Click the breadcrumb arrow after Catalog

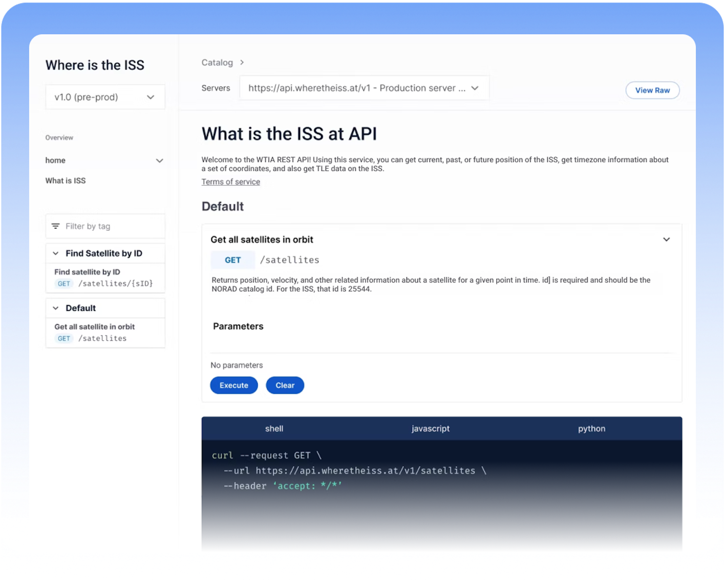click(242, 62)
